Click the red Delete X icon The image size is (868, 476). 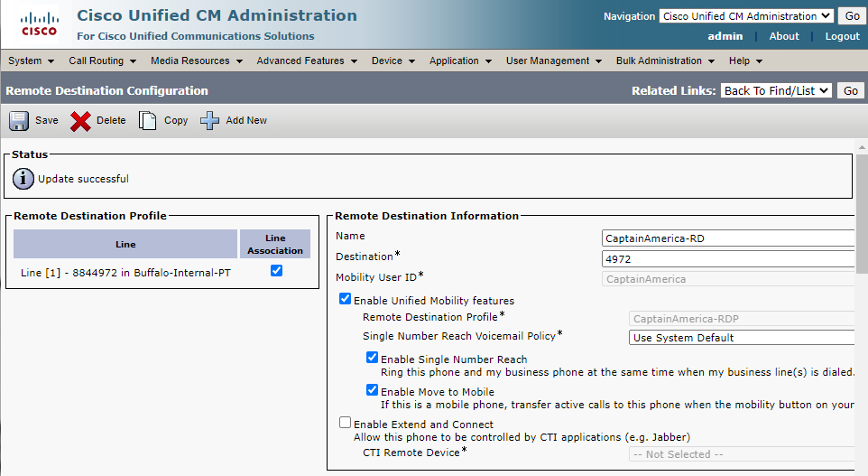point(80,121)
